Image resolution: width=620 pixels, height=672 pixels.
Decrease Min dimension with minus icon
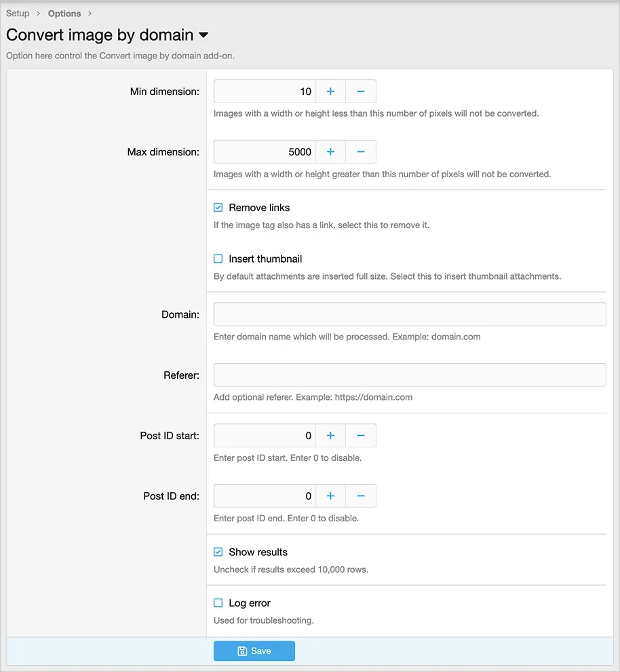tap(360, 91)
